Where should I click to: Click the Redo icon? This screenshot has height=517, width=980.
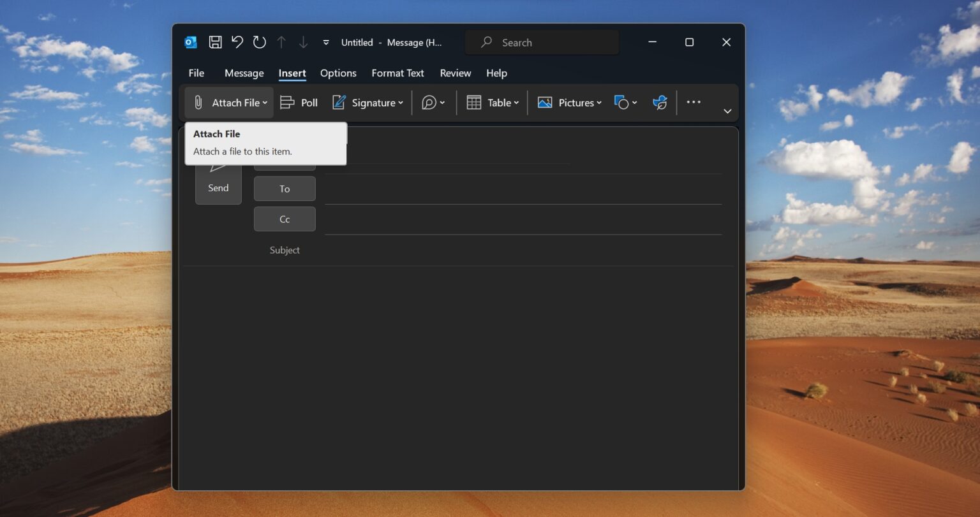pyautogui.click(x=258, y=42)
